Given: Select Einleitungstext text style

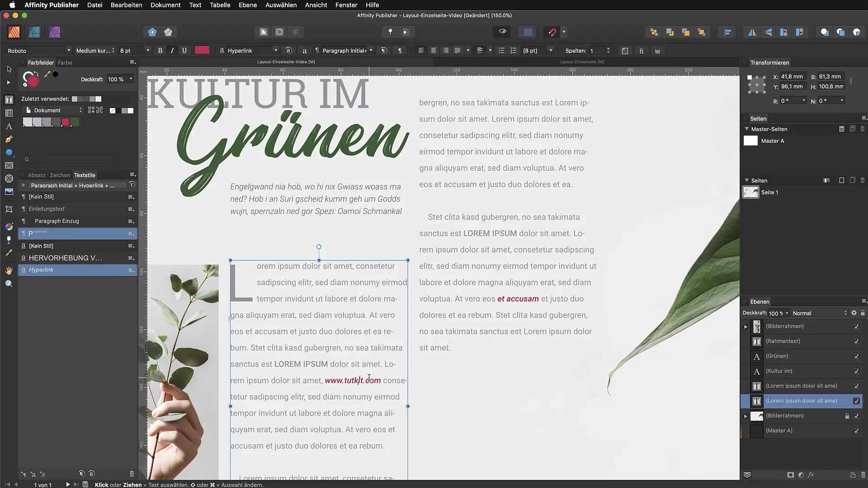Looking at the screenshot, I should (x=77, y=209).
